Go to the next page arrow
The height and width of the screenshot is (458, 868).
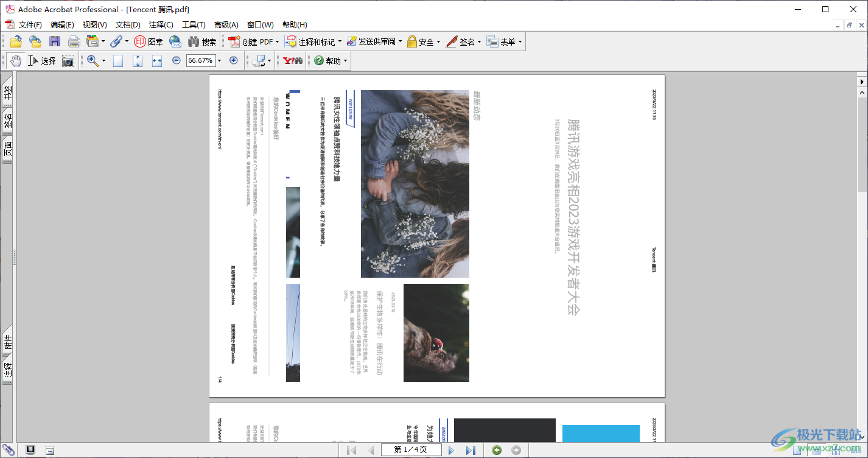coord(451,450)
